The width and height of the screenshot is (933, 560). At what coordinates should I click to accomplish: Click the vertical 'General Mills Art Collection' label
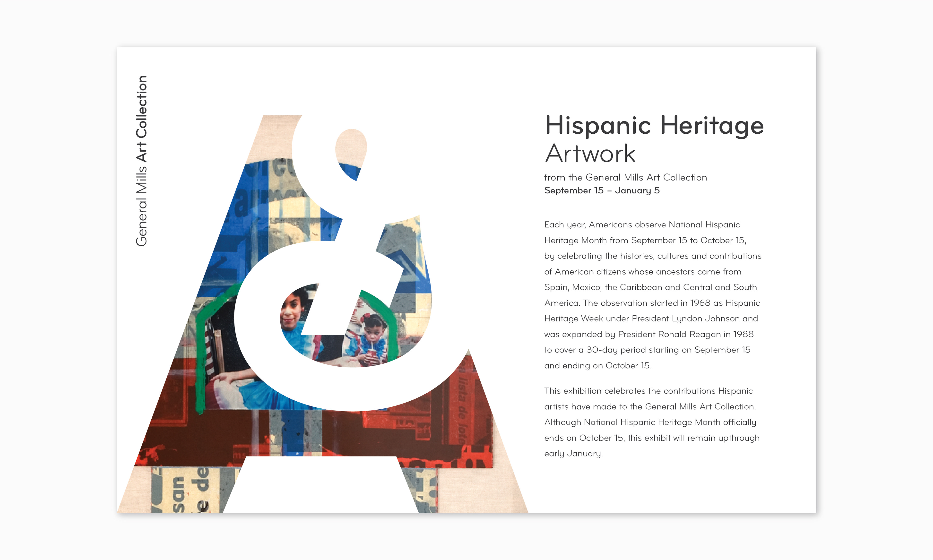click(x=141, y=161)
